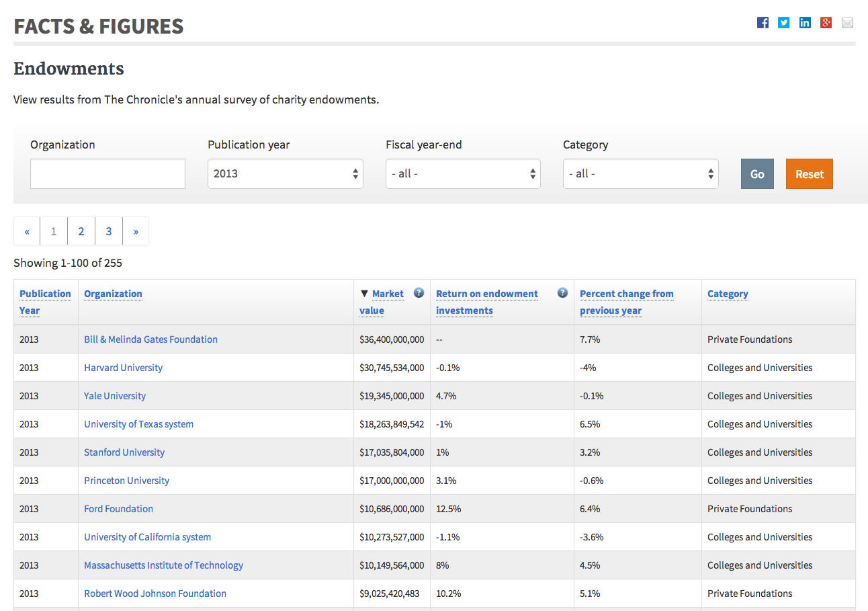Select Showing 1-100 of 255 text

point(68,263)
